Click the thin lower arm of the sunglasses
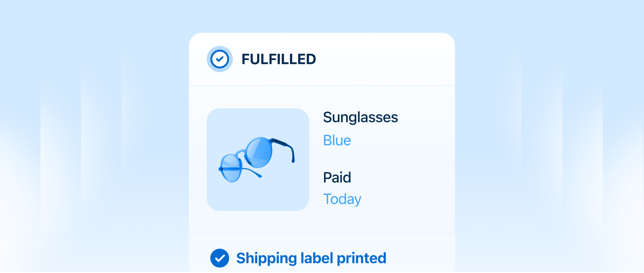Screen dimensions: 644x273 click(x=252, y=172)
